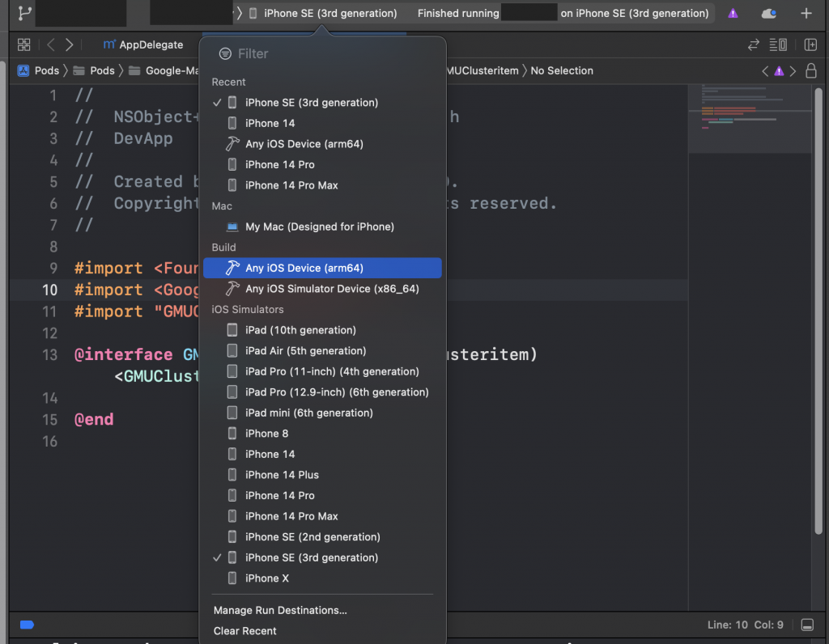
Task: Toggle the cloud status indicator in the toolbar
Action: [769, 13]
